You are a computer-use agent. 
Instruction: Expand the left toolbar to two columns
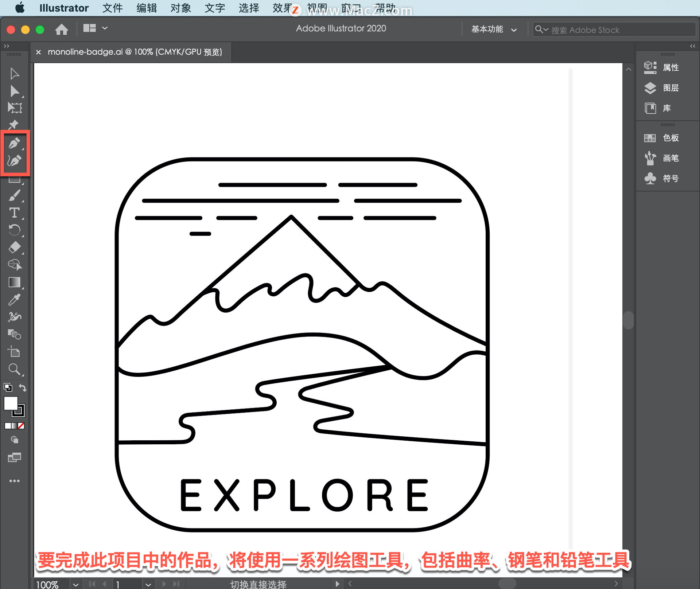[x=7, y=46]
